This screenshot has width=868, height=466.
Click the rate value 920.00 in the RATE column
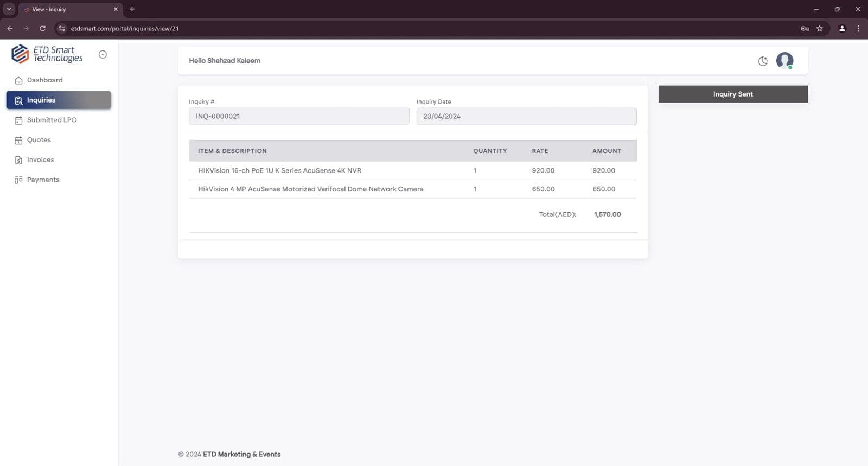[543, 170]
